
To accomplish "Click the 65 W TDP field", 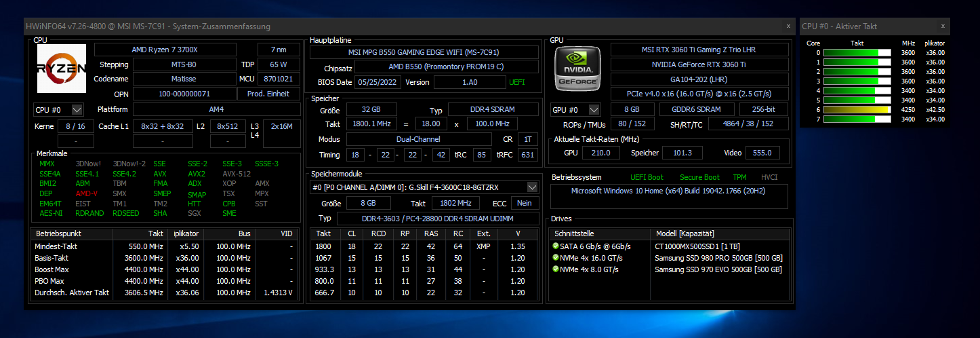I will [277, 64].
